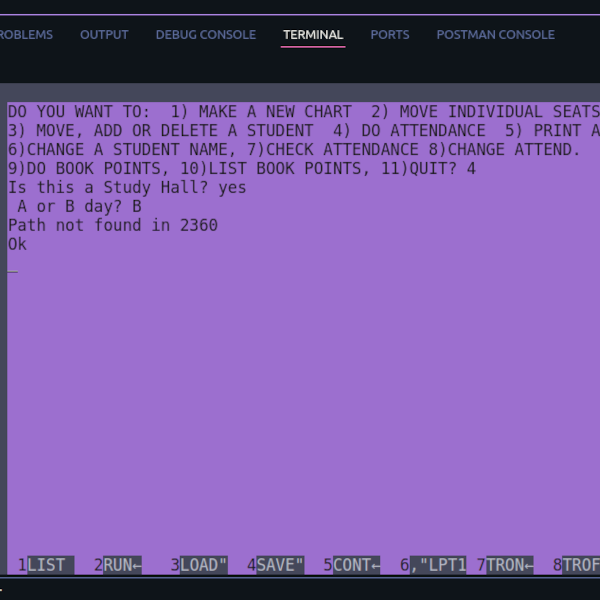Screen dimensions: 600x600
Task: Open the OUTPUT tab
Action: 104,34
